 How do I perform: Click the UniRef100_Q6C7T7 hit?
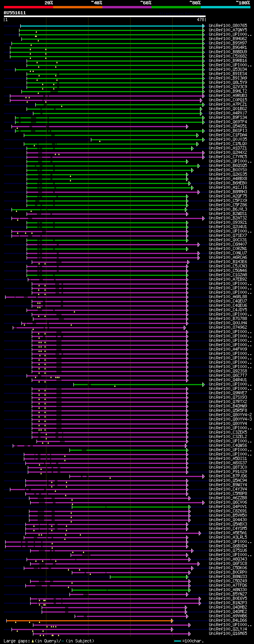click(228, 375)
